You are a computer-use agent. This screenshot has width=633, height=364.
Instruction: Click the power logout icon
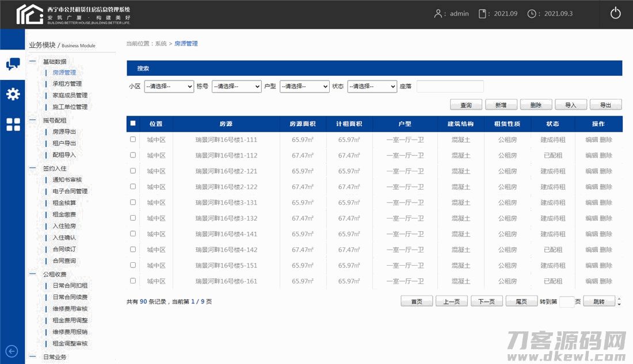point(615,14)
